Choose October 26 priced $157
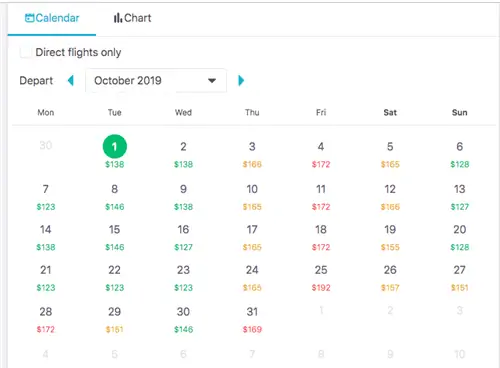 click(x=390, y=278)
